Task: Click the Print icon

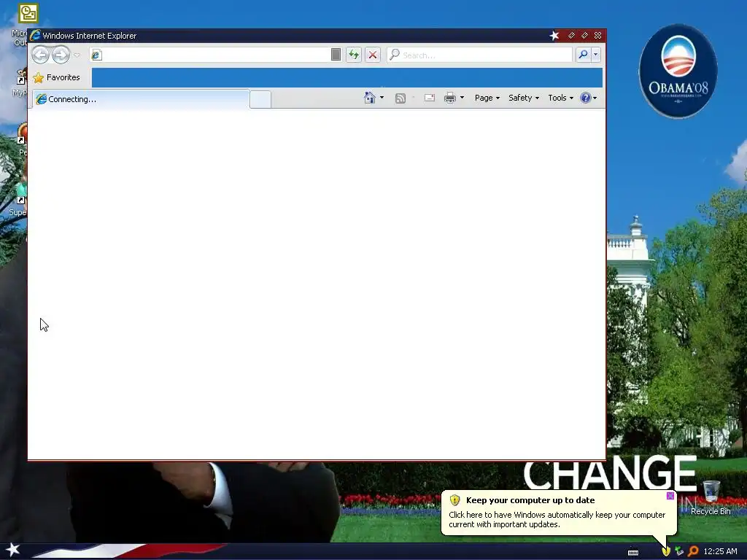Action: point(449,98)
